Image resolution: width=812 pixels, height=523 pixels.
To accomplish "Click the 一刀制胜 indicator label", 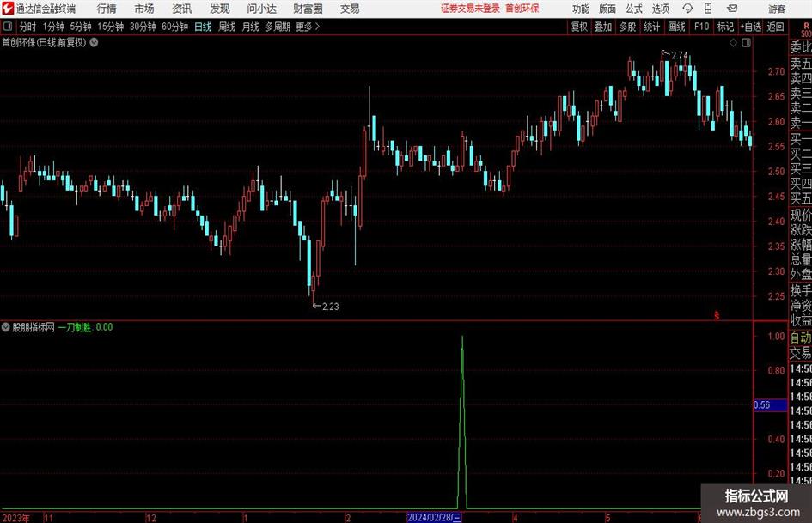I will point(75,327).
